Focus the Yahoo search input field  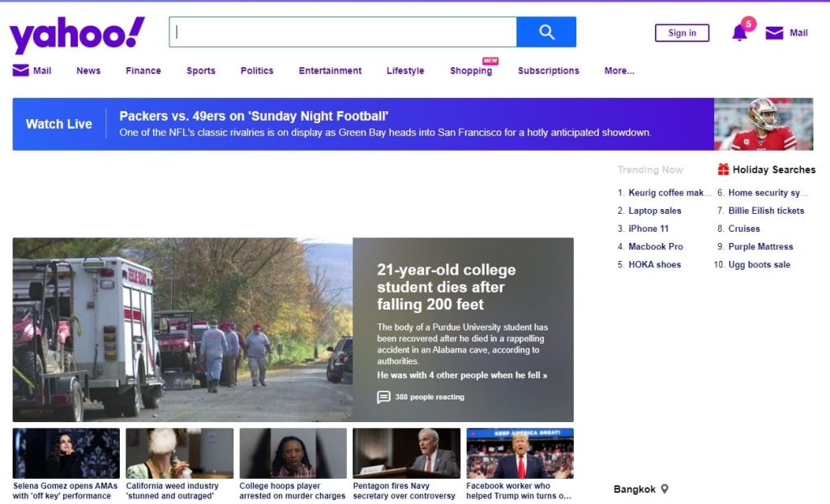343,32
